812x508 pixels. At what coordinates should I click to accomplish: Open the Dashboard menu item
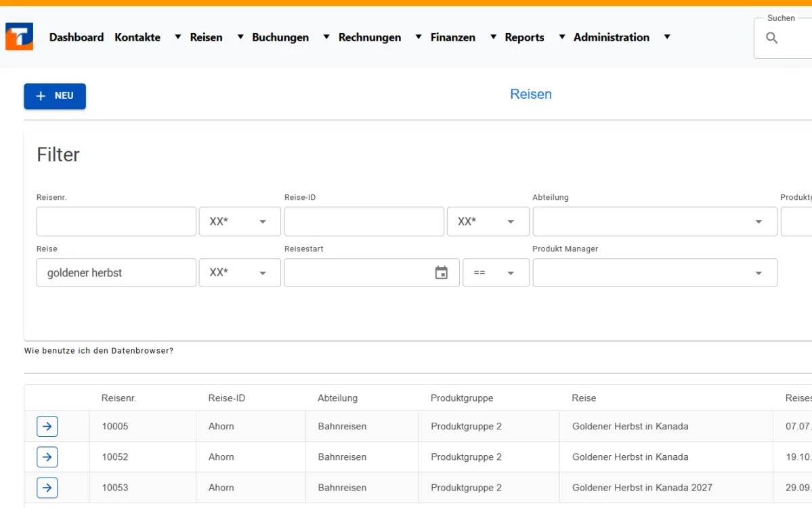tap(77, 37)
